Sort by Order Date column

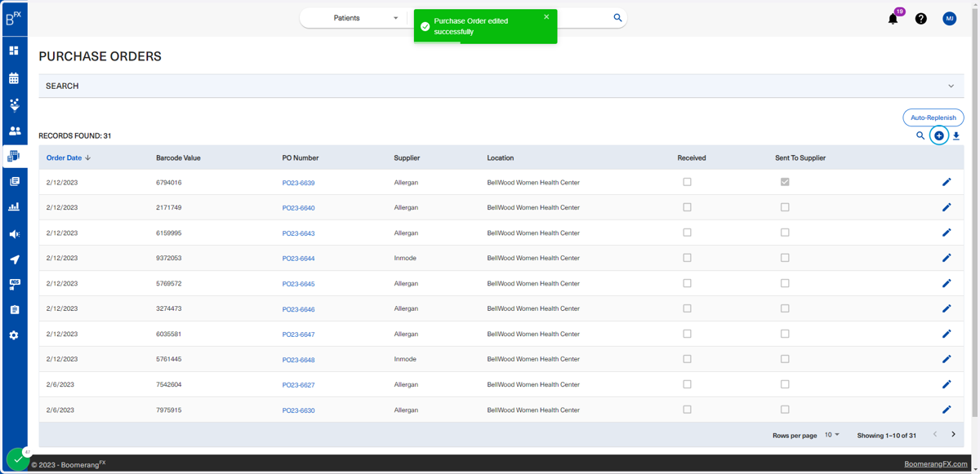click(x=69, y=157)
